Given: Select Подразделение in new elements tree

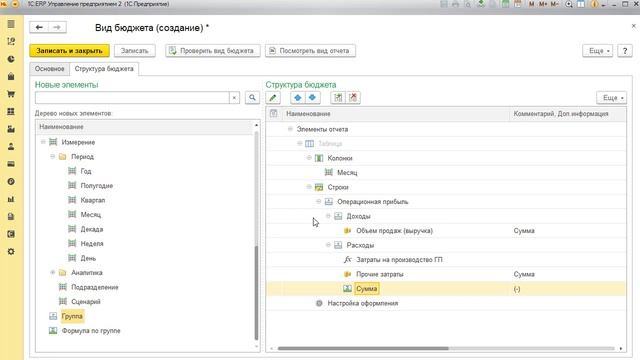Looking at the screenshot, I should coord(95,287).
